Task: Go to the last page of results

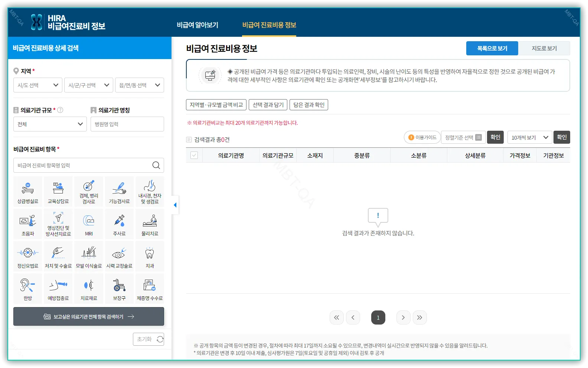Action: [419, 317]
